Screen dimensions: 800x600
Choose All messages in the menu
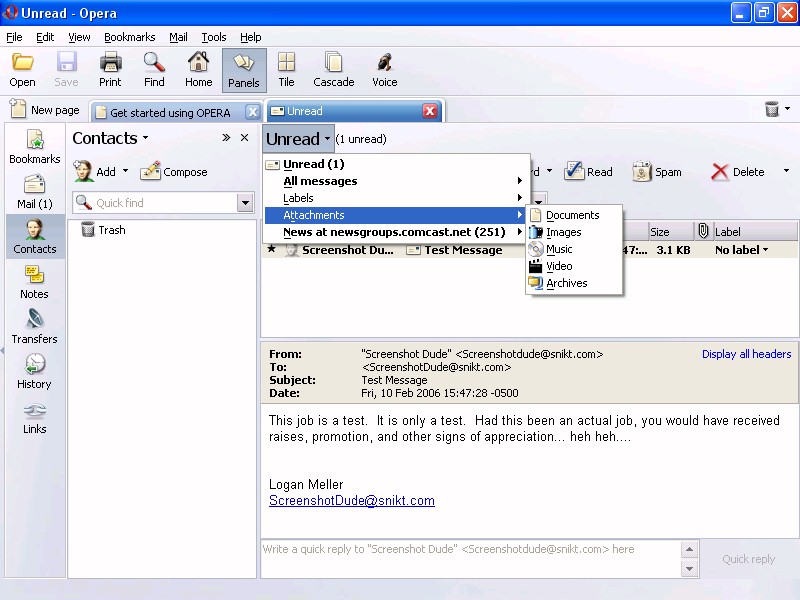(320, 181)
